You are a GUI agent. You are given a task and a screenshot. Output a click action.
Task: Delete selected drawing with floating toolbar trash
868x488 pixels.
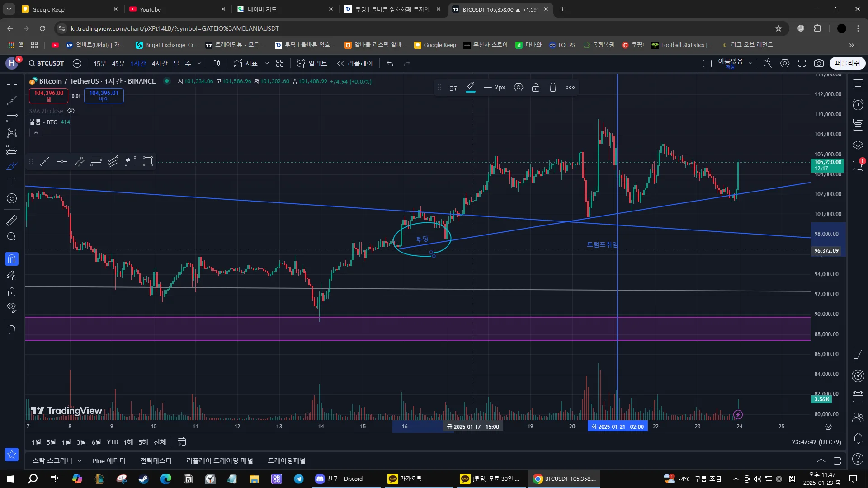click(x=552, y=87)
